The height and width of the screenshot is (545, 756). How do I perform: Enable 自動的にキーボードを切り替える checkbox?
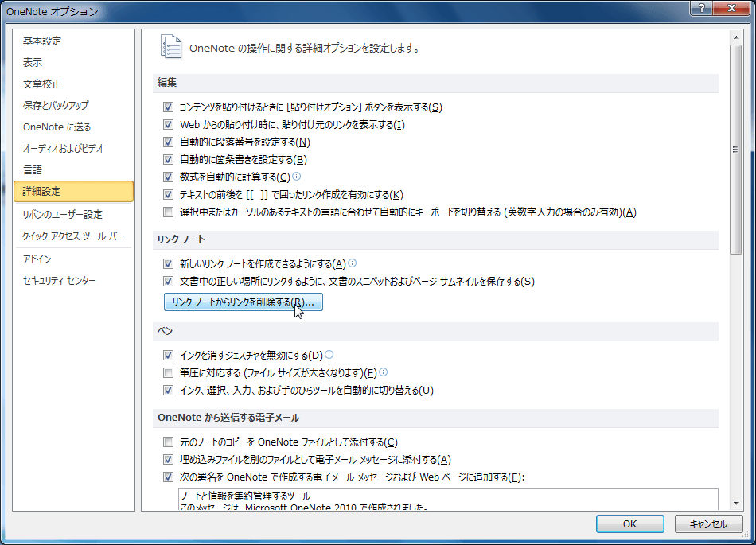pos(168,212)
